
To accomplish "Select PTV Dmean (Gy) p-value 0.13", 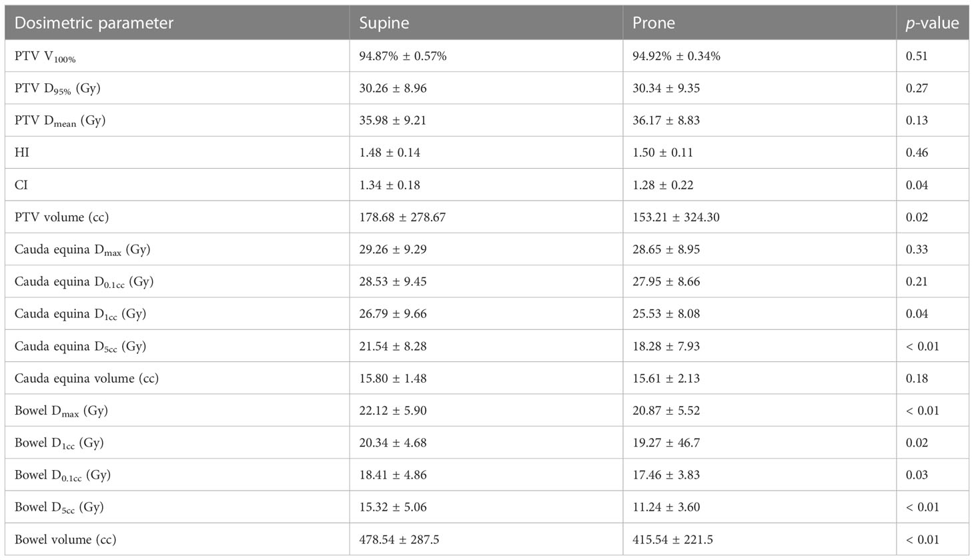I will pos(917,121).
